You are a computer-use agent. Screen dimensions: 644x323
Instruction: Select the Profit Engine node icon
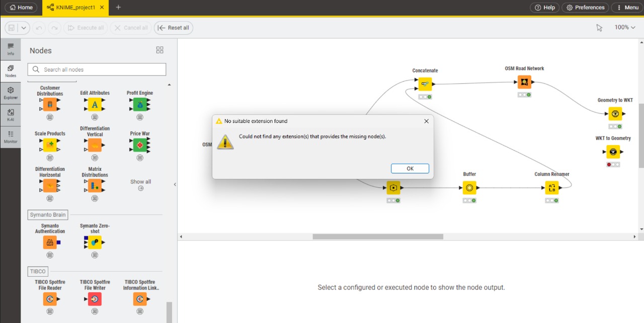point(140,105)
